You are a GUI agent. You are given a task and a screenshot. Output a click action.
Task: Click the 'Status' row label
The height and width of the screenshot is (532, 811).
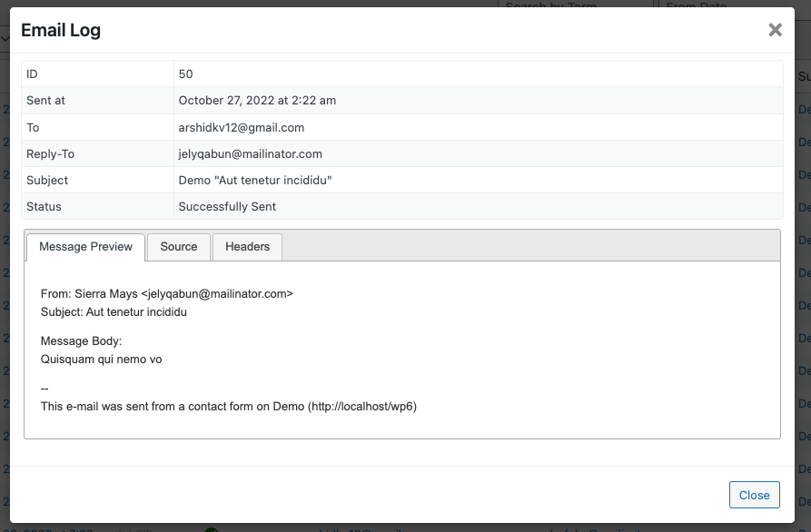point(44,206)
